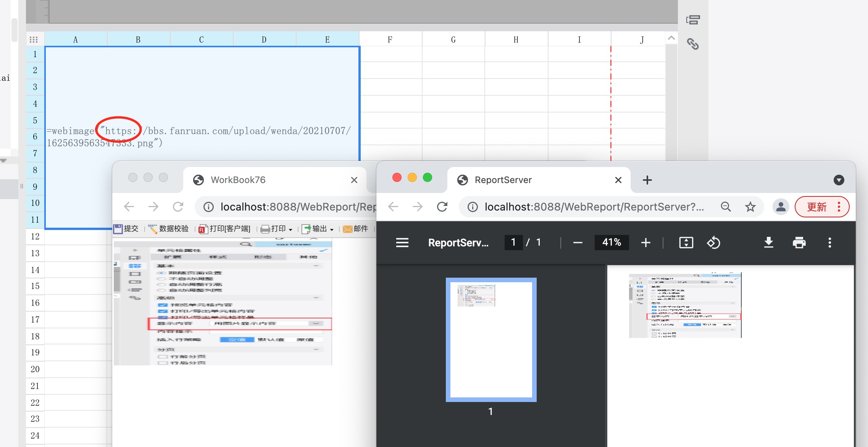Click the fit to page icon in PDF viewer
This screenshot has height=447, width=868.
click(x=686, y=243)
